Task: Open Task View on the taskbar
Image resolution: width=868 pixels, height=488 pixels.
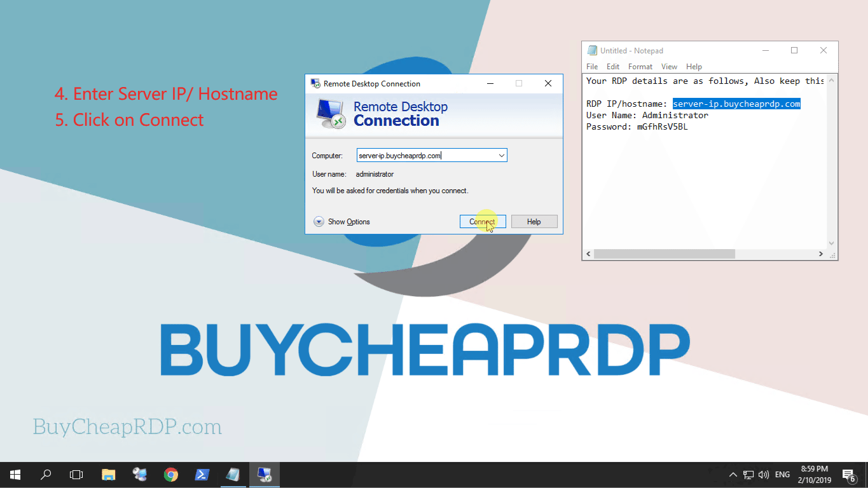Action: pyautogui.click(x=76, y=475)
